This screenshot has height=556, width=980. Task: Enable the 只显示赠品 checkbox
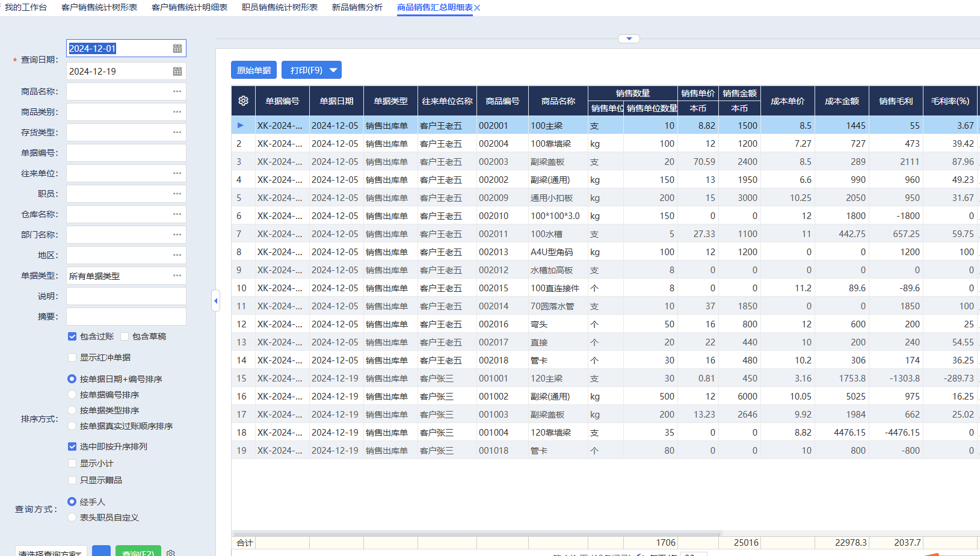tap(72, 480)
